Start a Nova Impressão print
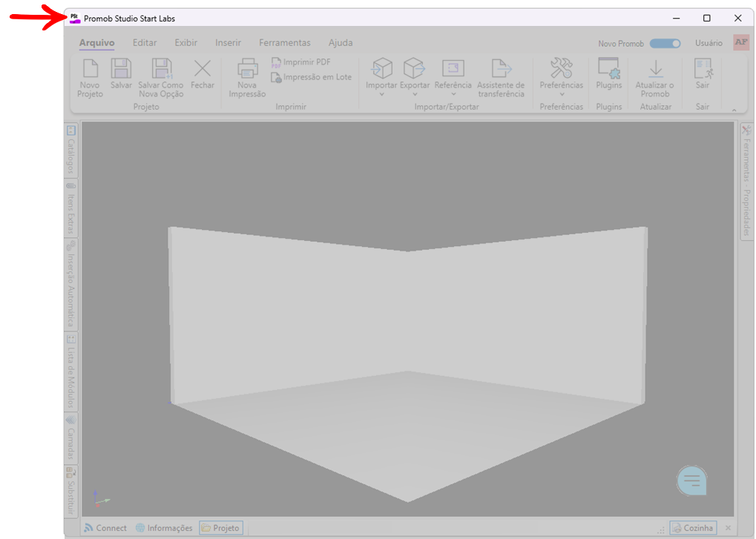This screenshot has height=539, width=756. 247,78
